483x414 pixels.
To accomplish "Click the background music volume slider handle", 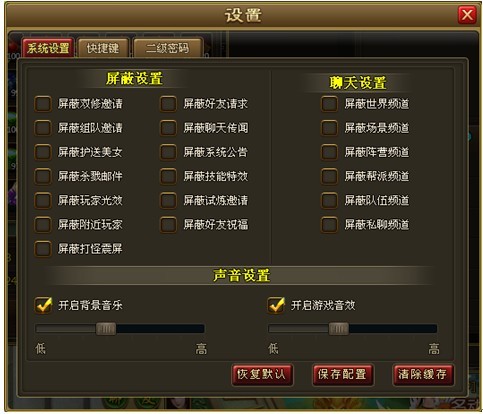I will point(106,329).
